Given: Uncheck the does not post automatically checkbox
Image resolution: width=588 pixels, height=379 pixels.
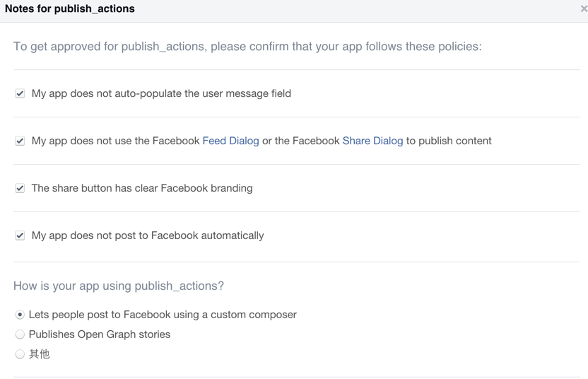Looking at the screenshot, I should [20, 235].
